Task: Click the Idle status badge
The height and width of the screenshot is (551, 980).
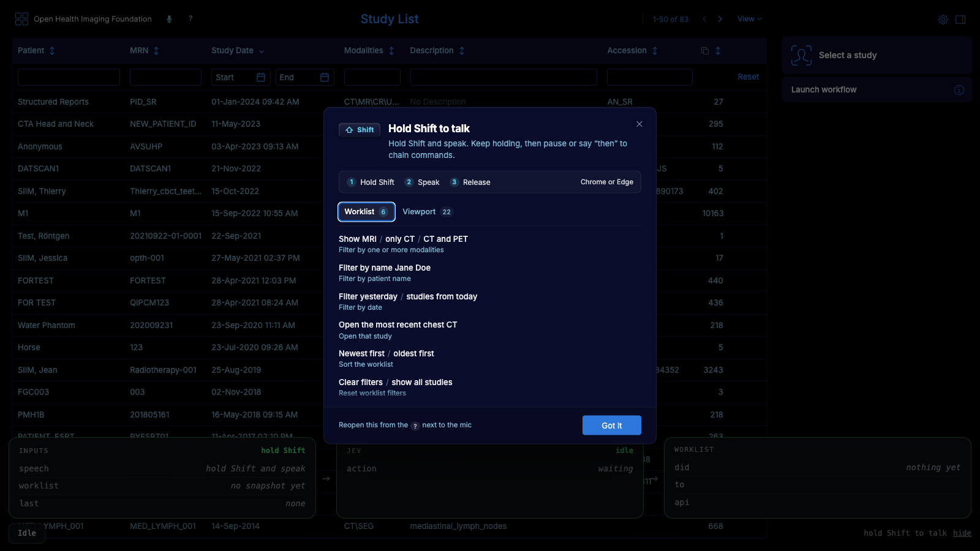Action: point(27,533)
